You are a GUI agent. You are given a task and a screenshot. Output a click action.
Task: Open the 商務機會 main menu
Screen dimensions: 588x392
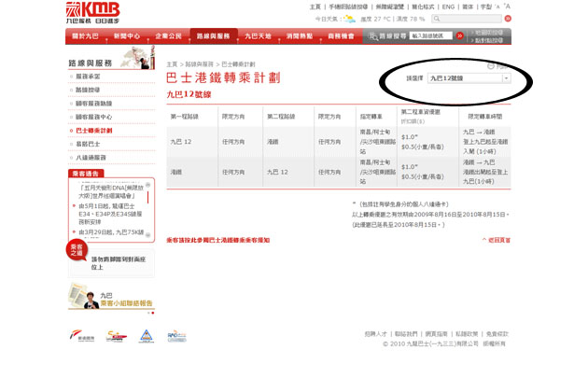(342, 36)
